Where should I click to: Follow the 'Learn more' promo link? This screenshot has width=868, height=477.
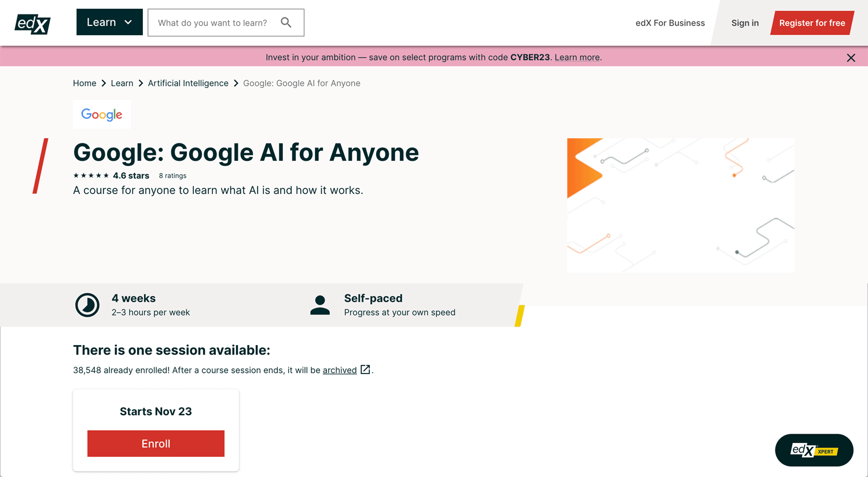click(577, 57)
